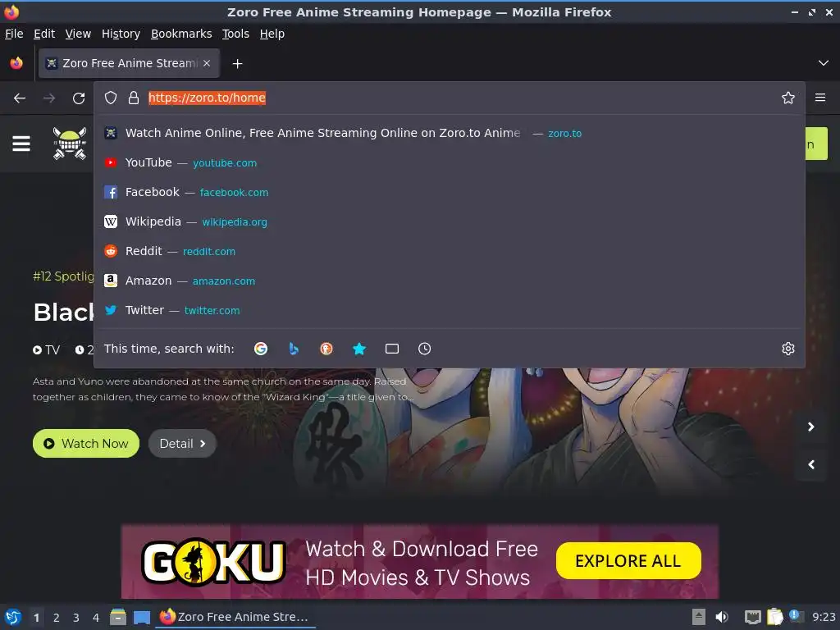This screenshot has width=840, height=630.
Task: Open the Tools menu
Action: [235, 34]
